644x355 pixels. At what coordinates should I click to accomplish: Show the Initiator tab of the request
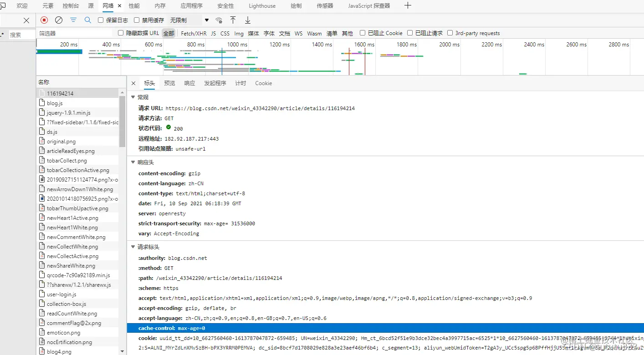215,83
